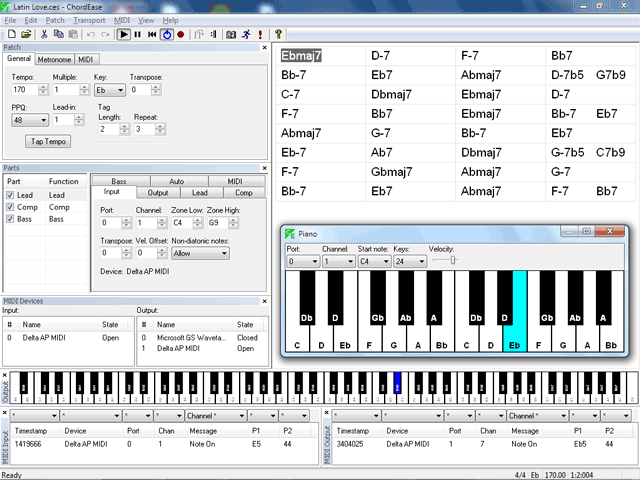Adjust the Piano Velocity slider

(x=452, y=261)
